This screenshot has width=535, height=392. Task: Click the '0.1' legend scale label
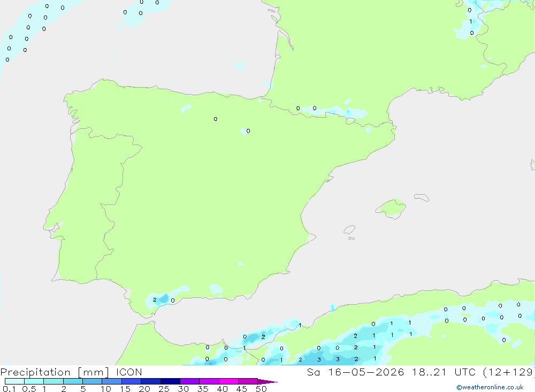tap(9, 389)
